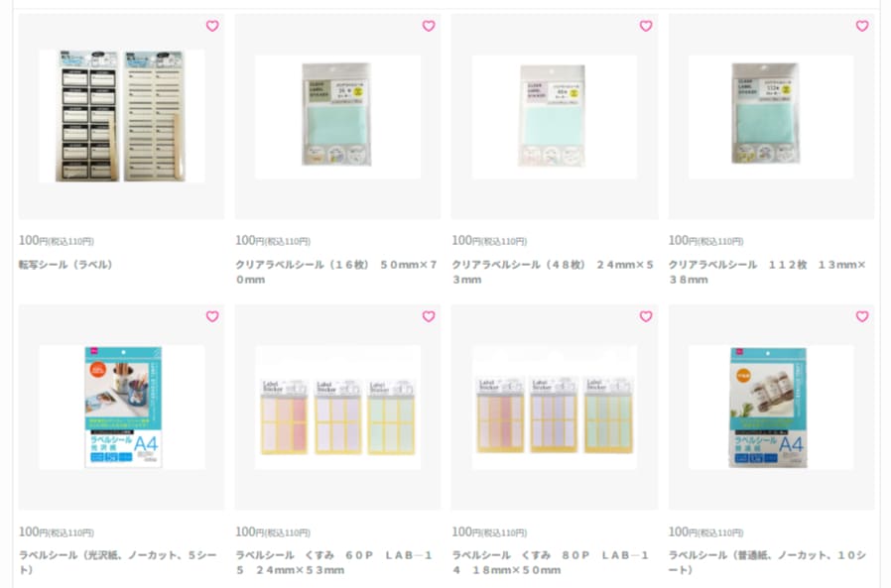Click heart icon for クリアラベルシール １１２枚

(862, 26)
